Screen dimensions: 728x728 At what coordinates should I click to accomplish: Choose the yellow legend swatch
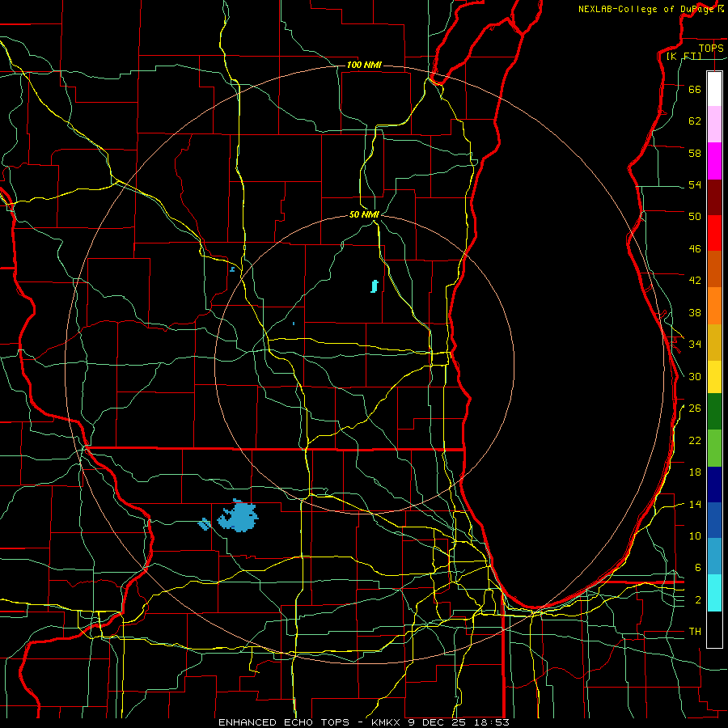(x=714, y=377)
